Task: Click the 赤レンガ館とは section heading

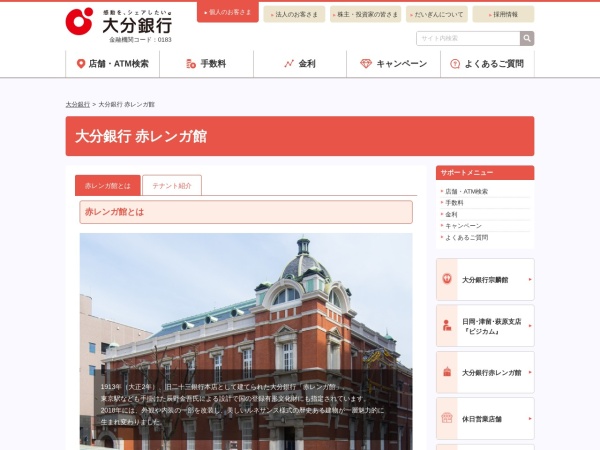Action: 246,212
